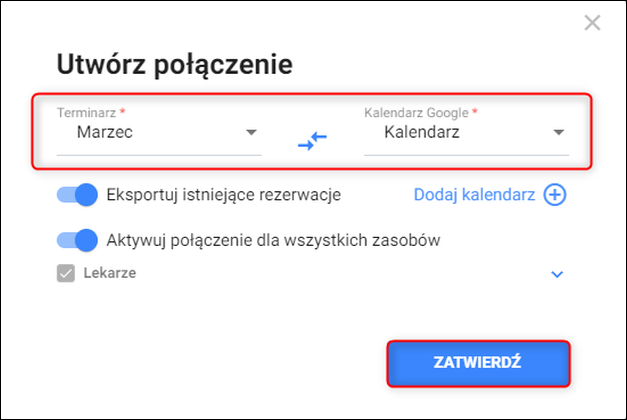Close the Utwórz połączenie dialog

592,23
